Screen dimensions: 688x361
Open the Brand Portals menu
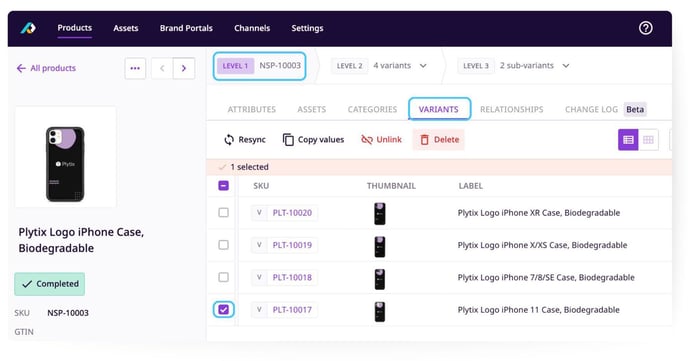pos(186,28)
